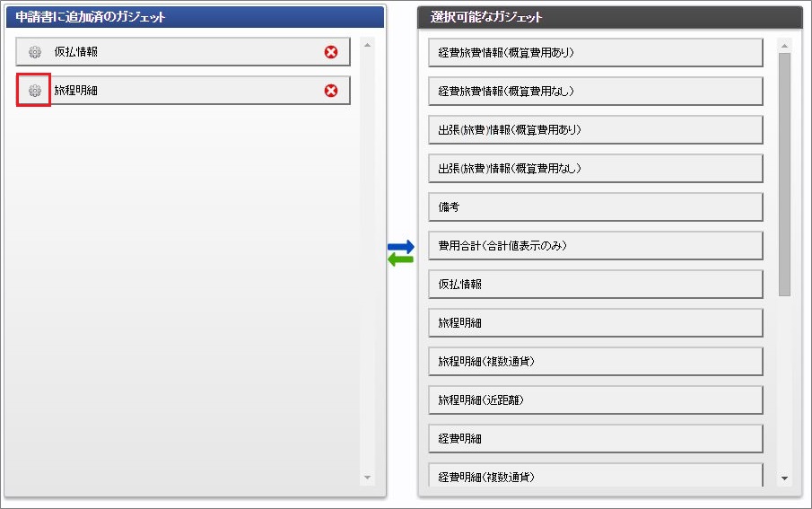This screenshot has width=812, height=509.
Task: Remove added 旅程明細 gadget with red X
Action: point(331,91)
